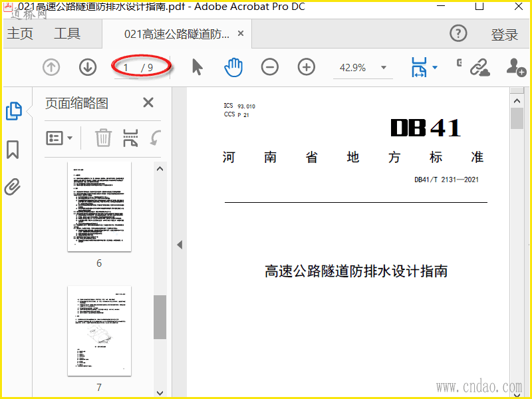Select the page 7 thumbnail

[99, 331]
